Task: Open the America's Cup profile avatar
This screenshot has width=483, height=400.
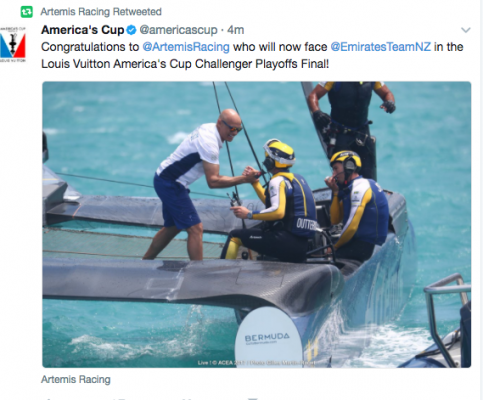Action: click(13, 44)
